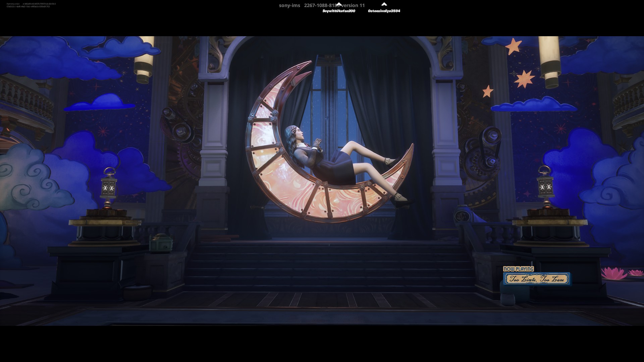
Task: Click the OstensiveEye3594 player name tag
Action: (384, 11)
